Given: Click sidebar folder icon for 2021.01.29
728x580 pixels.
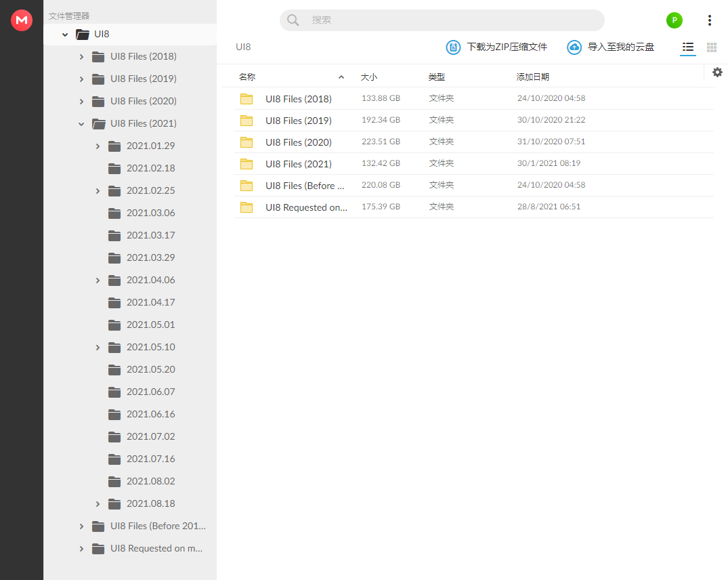Looking at the screenshot, I should coord(114,146).
